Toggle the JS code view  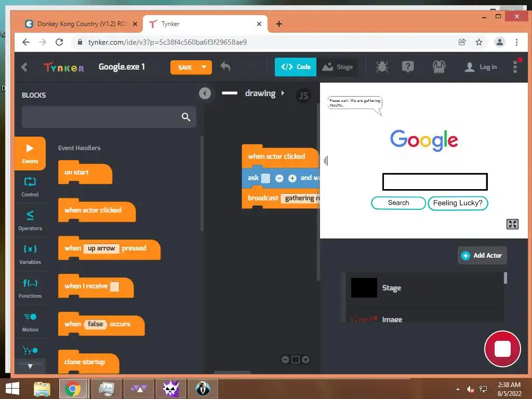click(x=303, y=96)
